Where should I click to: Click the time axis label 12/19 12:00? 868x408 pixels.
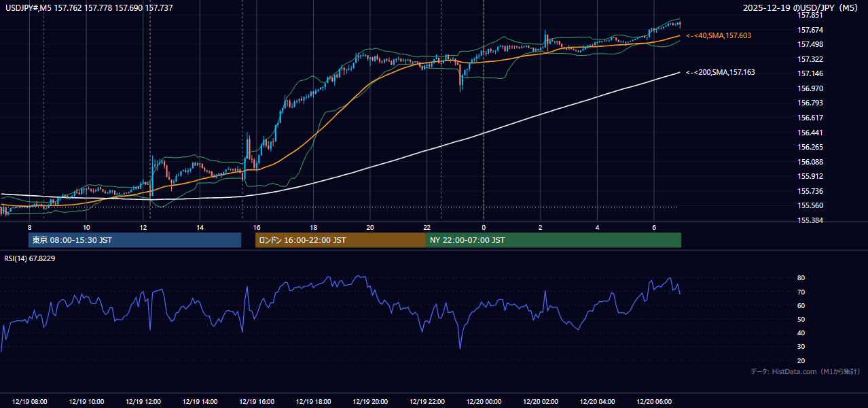pos(143,402)
